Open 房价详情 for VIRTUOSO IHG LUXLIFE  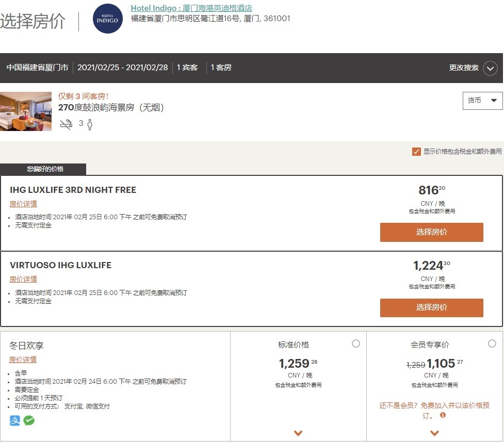coord(23,279)
